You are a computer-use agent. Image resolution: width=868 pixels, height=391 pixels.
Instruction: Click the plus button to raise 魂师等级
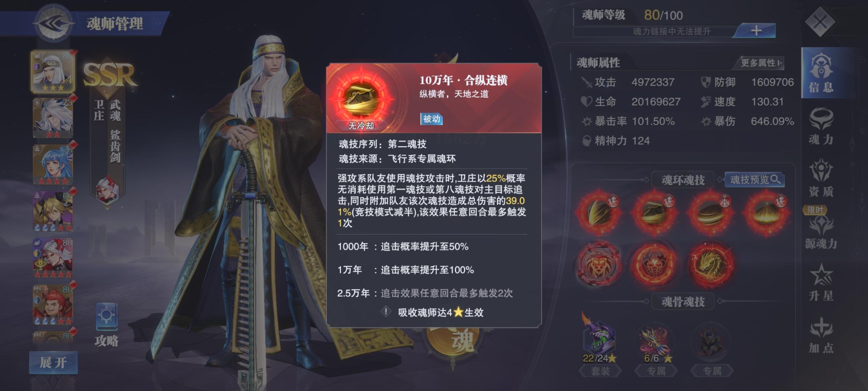756,30
